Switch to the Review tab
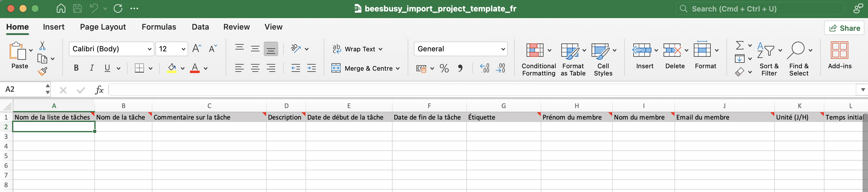This screenshot has width=868, height=192. (x=237, y=27)
